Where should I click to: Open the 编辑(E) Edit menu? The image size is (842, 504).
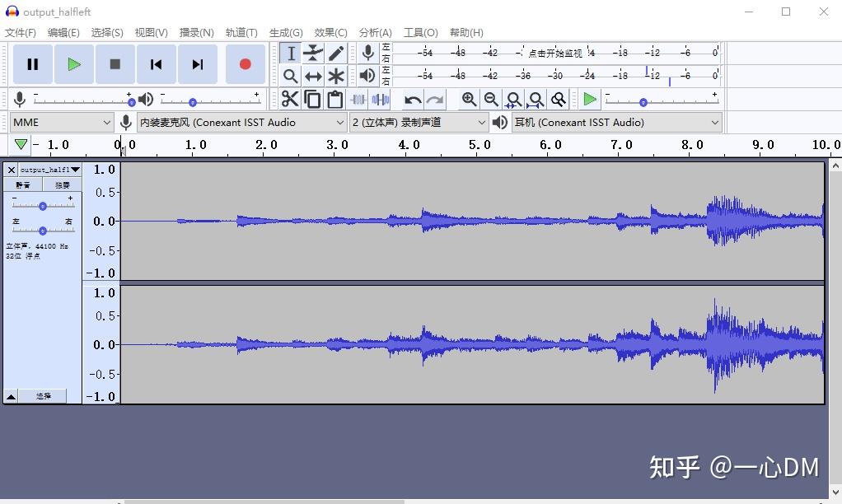click(63, 33)
